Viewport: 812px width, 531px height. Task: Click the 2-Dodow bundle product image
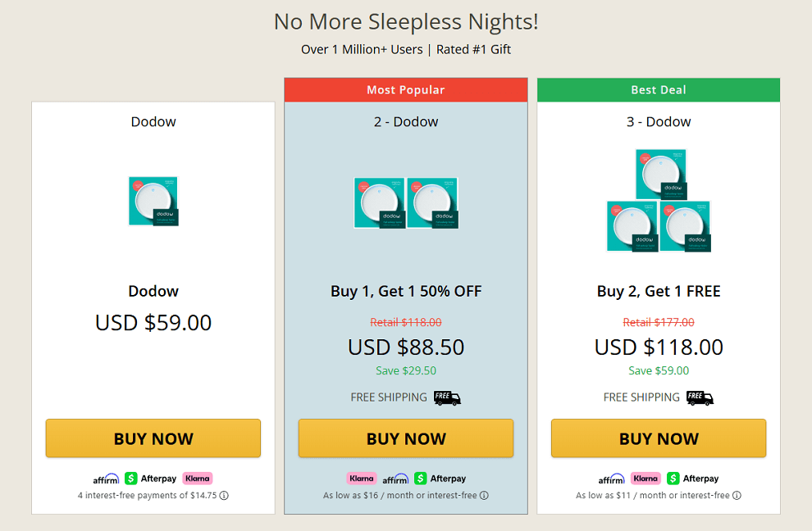(x=405, y=202)
